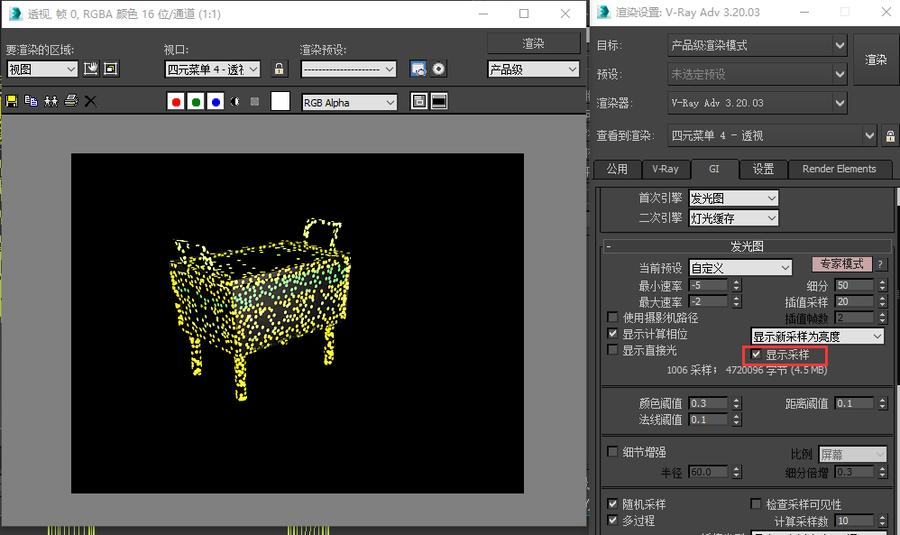The height and width of the screenshot is (535, 900).
Task: Open the 查看到渲染 viewport dropdown
Action: pos(772,136)
